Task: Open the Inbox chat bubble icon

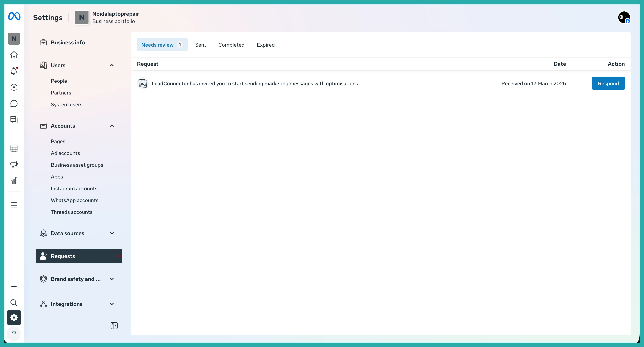Action: (14, 104)
